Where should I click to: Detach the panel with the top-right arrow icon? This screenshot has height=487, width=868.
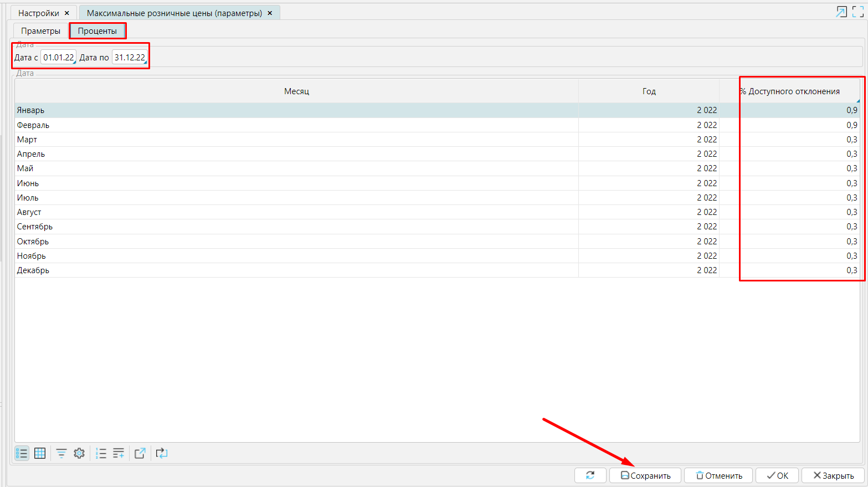[841, 12]
